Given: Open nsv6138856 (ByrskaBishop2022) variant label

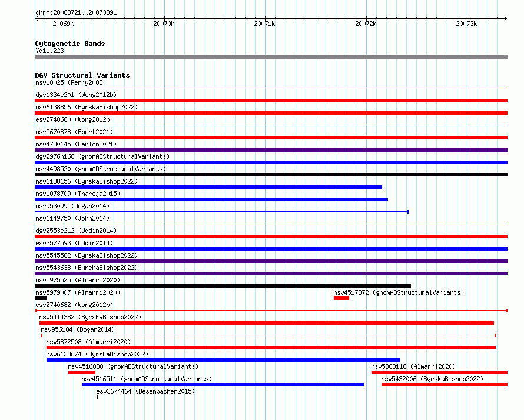Looking at the screenshot, I should 87,107.
